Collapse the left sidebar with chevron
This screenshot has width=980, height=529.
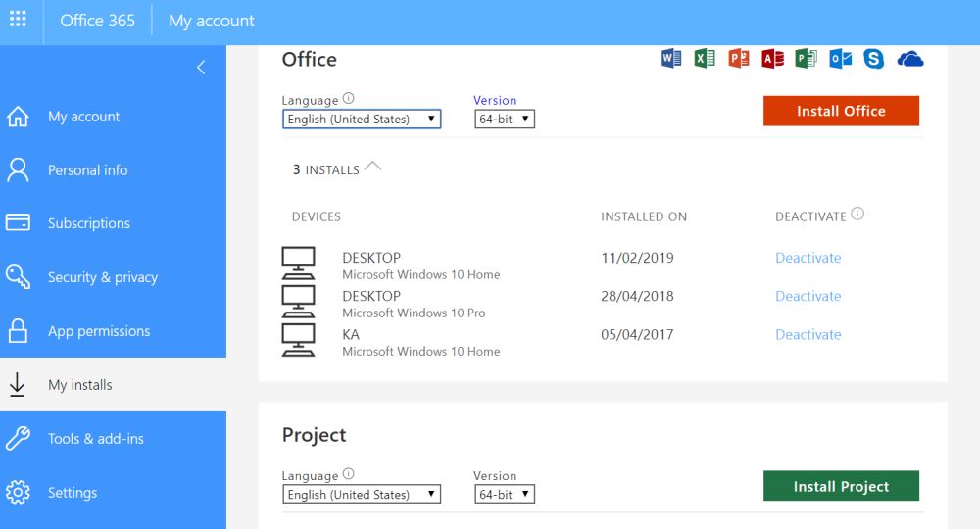pos(201,68)
